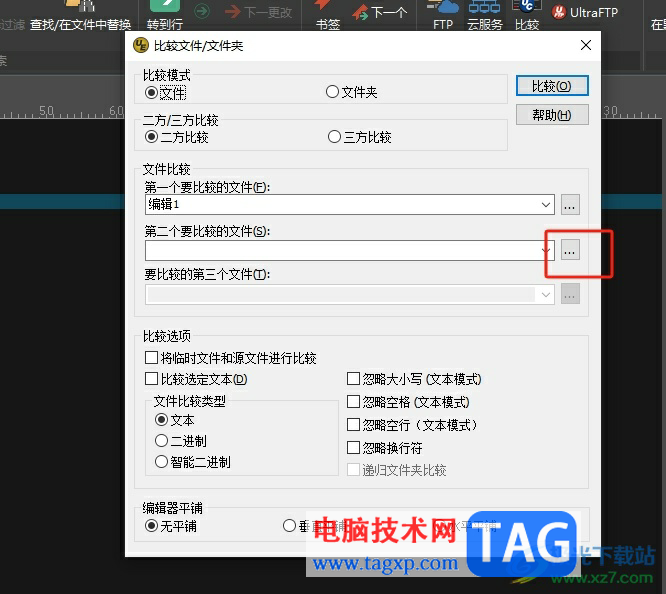The height and width of the screenshot is (594, 666).
Task: Click the Next Change toolbar button
Action: (258, 13)
